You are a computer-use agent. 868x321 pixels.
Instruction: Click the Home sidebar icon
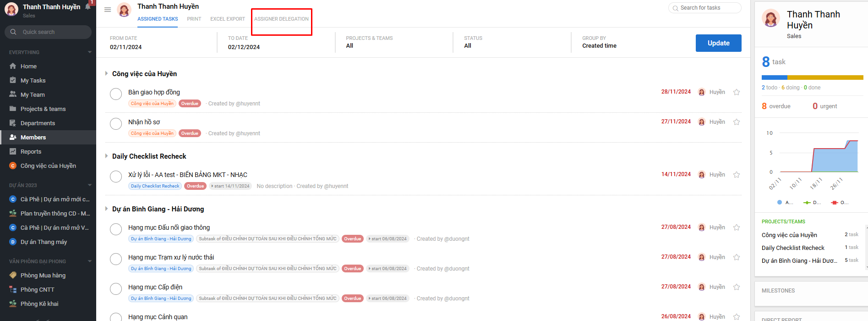pos(13,66)
